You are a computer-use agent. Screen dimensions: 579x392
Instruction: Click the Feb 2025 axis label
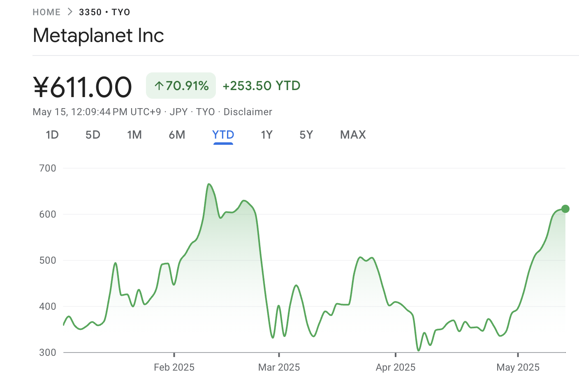(174, 367)
